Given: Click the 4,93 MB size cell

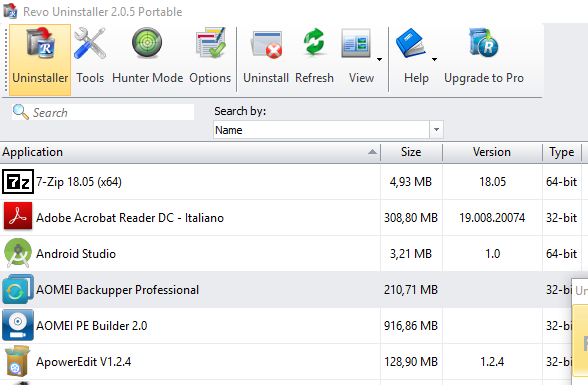Looking at the screenshot, I should [411, 182].
